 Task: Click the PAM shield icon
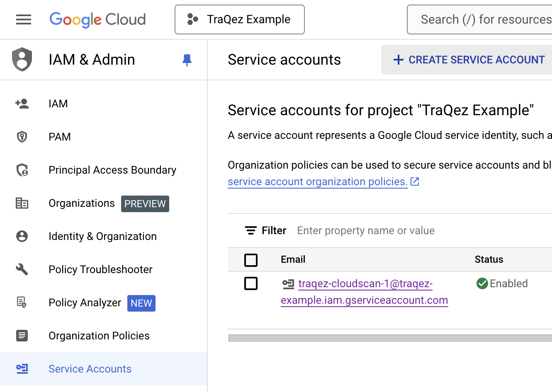(22, 137)
